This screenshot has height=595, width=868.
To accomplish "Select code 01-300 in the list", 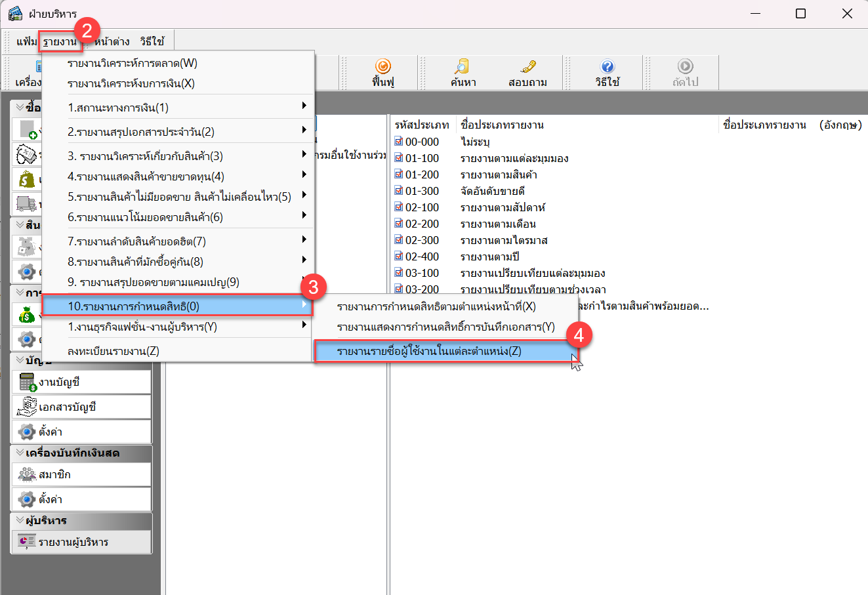I will coord(422,191).
